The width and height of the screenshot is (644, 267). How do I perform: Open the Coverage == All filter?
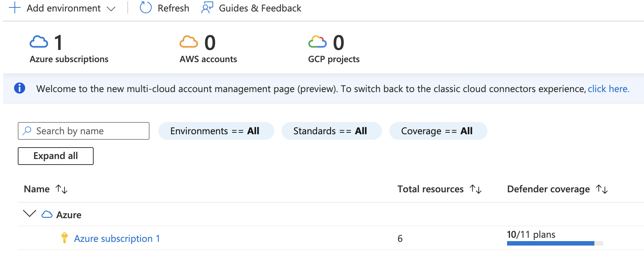[x=438, y=131]
